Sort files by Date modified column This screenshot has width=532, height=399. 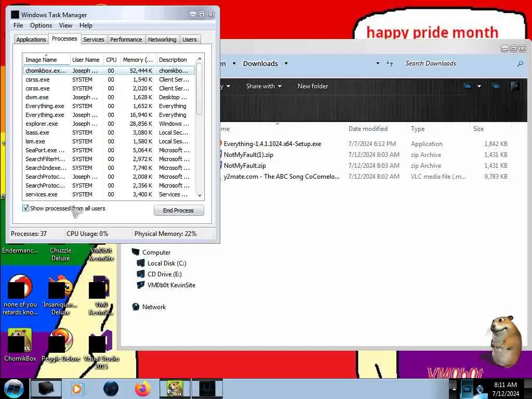[x=375, y=129]
